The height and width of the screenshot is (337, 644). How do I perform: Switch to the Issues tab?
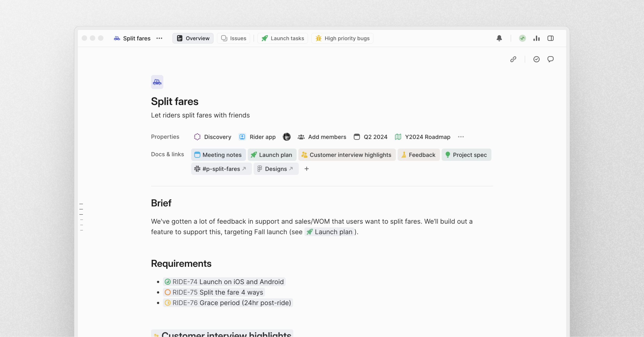[x=233, y=38]
